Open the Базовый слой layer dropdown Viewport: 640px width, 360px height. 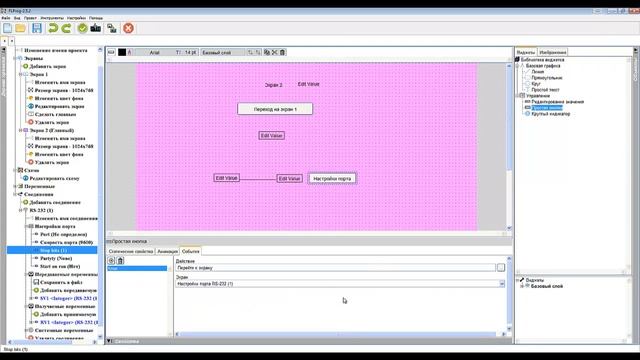[x=223, y=52]
